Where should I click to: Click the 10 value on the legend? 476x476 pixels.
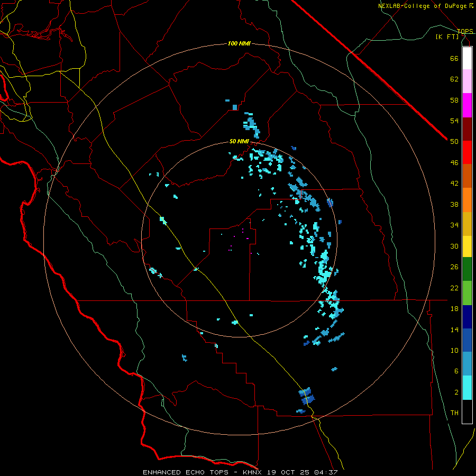coord(454,351)
